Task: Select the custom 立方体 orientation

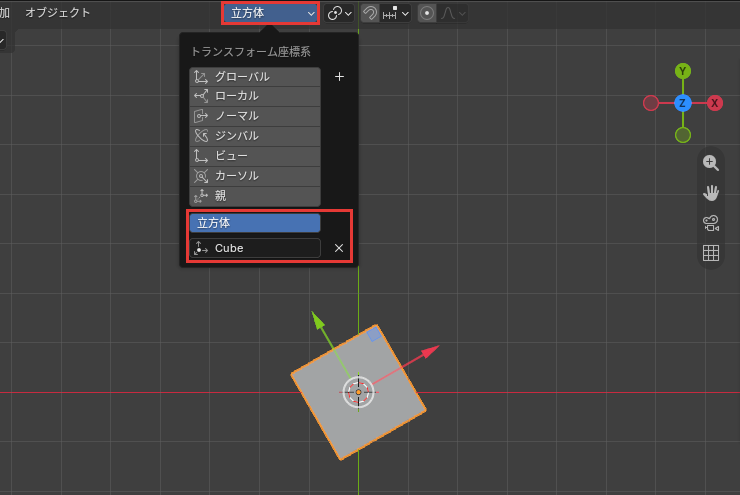Action: point(255,223)
